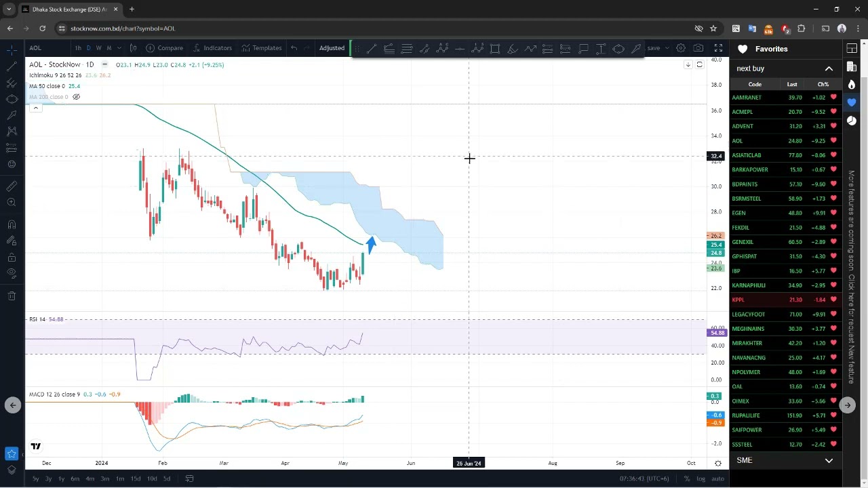
Task: Hide all drawings with eye icon
Action: (x=12, y=274)
